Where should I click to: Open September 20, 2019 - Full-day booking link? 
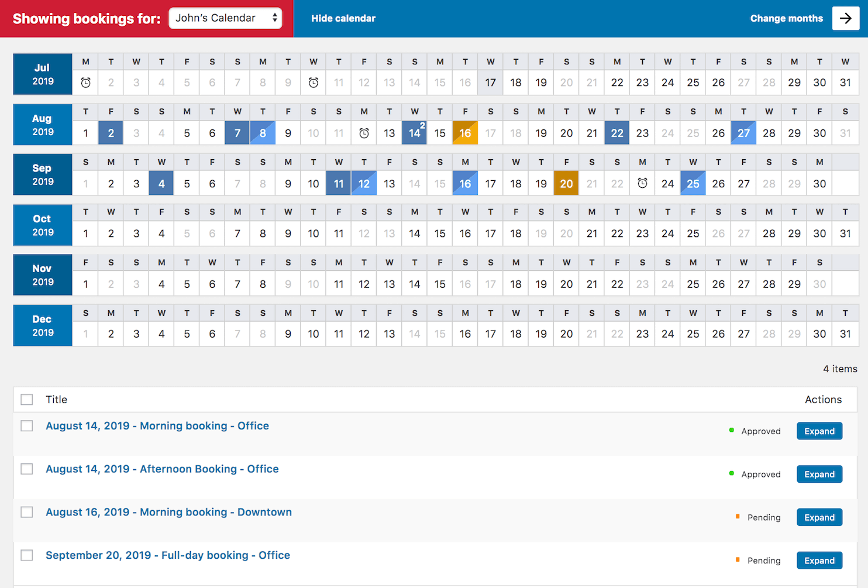click(168, 555)
